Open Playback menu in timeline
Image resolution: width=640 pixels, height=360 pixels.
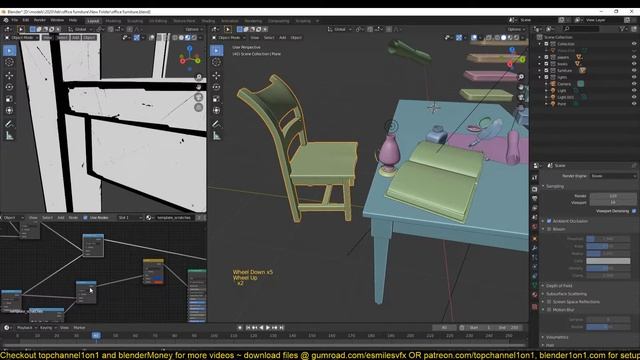click(26, 328)
